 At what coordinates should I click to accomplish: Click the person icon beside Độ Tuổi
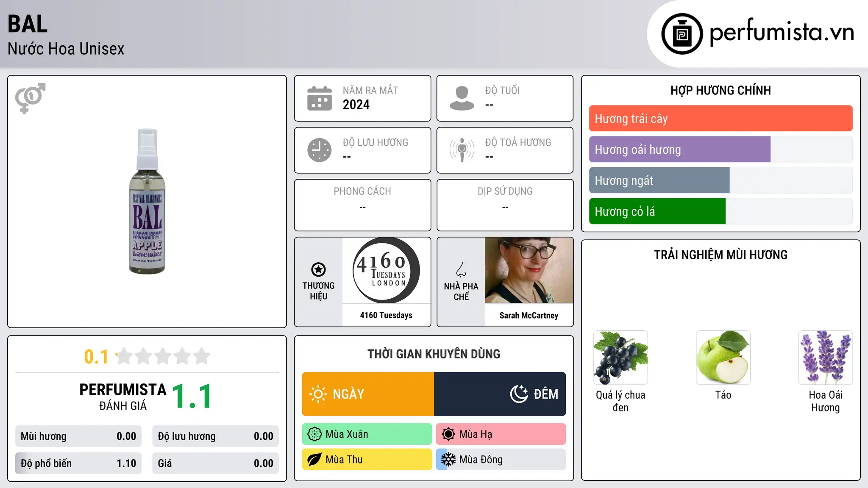462,98
